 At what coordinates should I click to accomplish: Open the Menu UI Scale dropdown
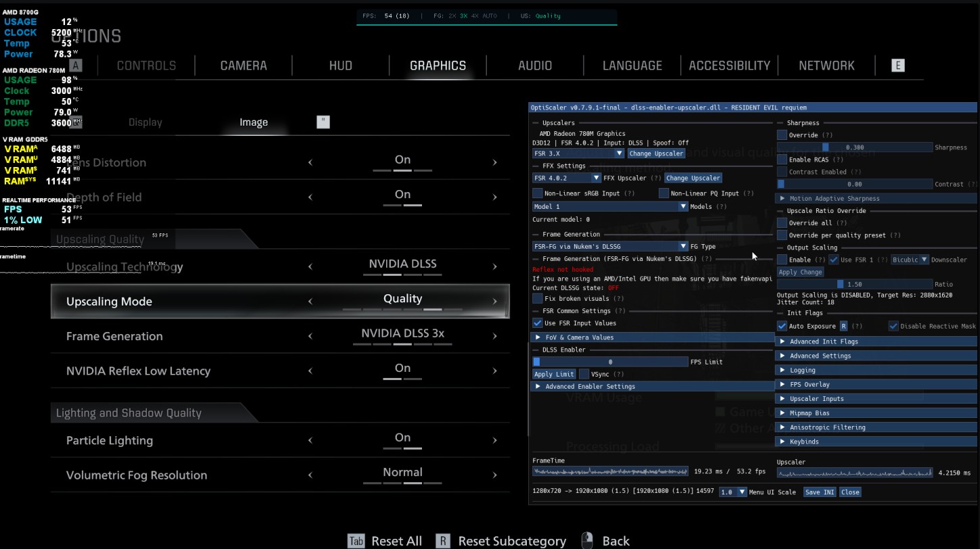[733, 492]
